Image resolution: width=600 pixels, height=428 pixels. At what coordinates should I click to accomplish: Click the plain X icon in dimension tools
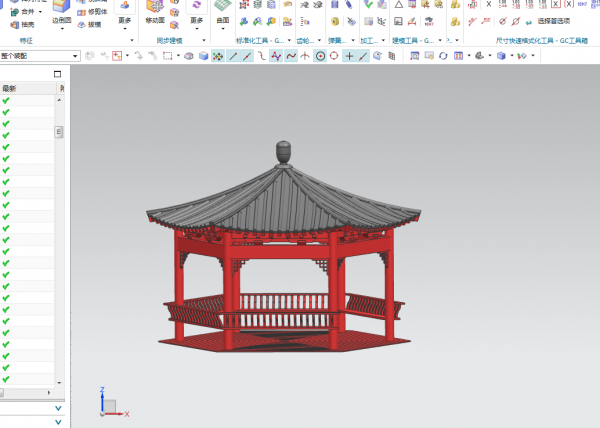click(489, 4)
